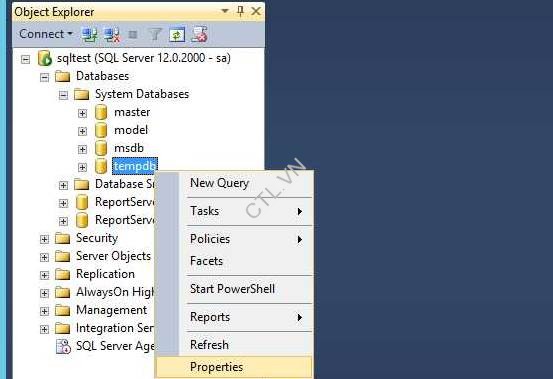Click the master database cylinder icon

click(x=101, y=112)
